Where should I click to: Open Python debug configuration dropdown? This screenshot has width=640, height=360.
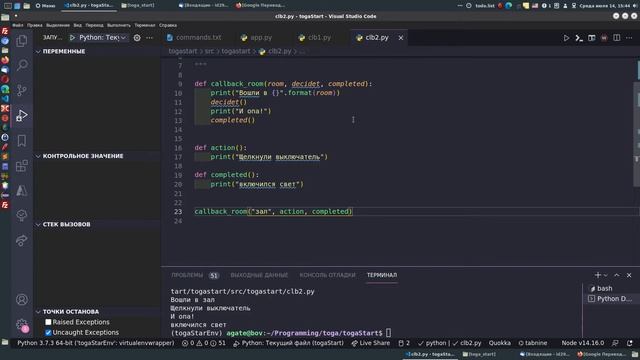click(x=103, y=38)
